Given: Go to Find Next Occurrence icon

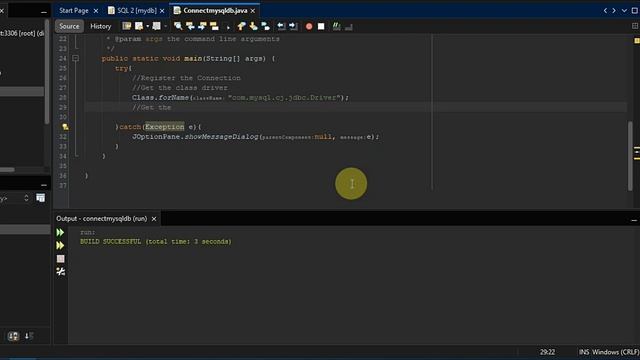Looking at the screenshot, I should coord(202,26).
